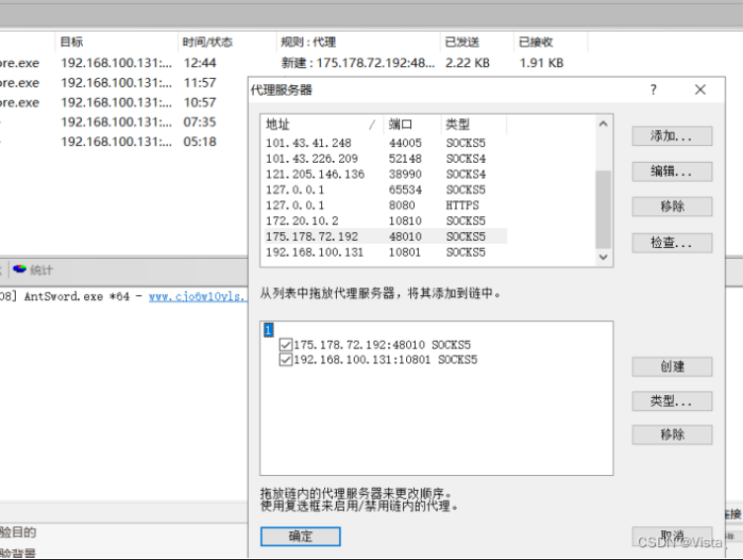The image size is (743, 560).
Task: Select proxy 175.178.72.192 in address list
Action: (385, 236)
